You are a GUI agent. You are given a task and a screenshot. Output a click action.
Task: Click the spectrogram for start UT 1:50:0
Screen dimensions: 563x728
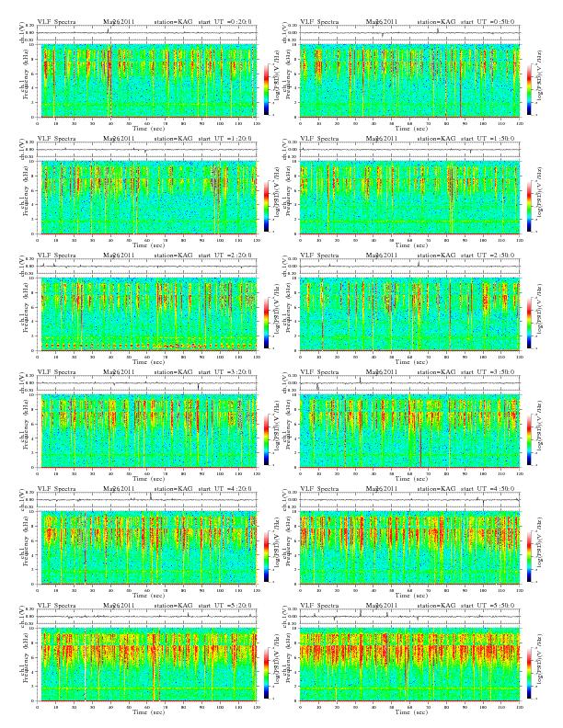coord(409,198)
